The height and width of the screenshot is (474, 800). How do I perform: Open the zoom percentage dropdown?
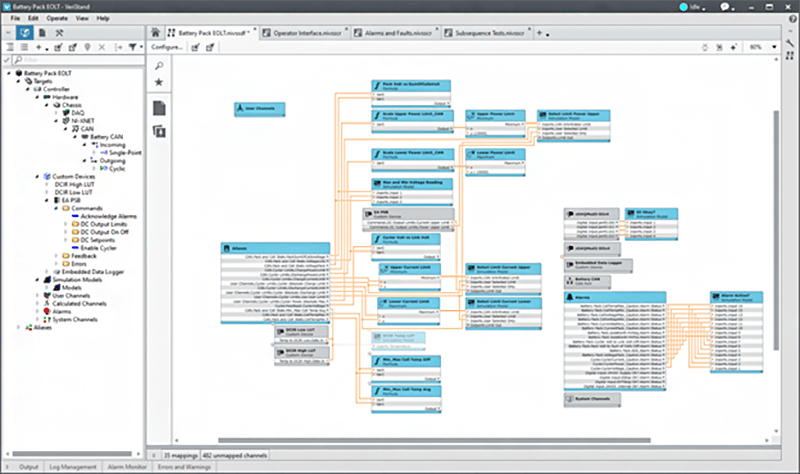pyautogui.click(x=774, y=47)
